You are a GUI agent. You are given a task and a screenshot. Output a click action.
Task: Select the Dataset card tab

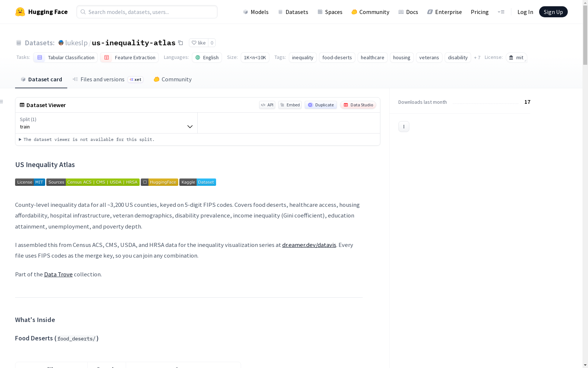(x=41, y=79)
